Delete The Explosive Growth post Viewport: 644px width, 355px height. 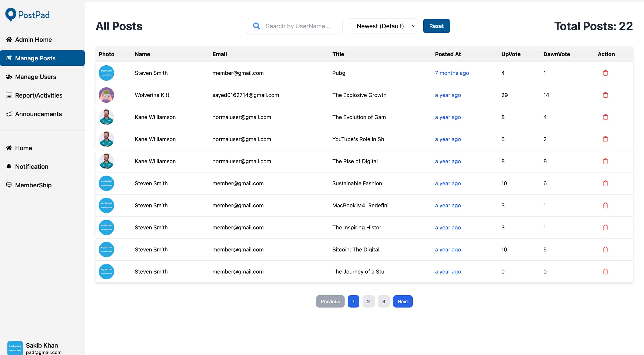tap(605, 95)
